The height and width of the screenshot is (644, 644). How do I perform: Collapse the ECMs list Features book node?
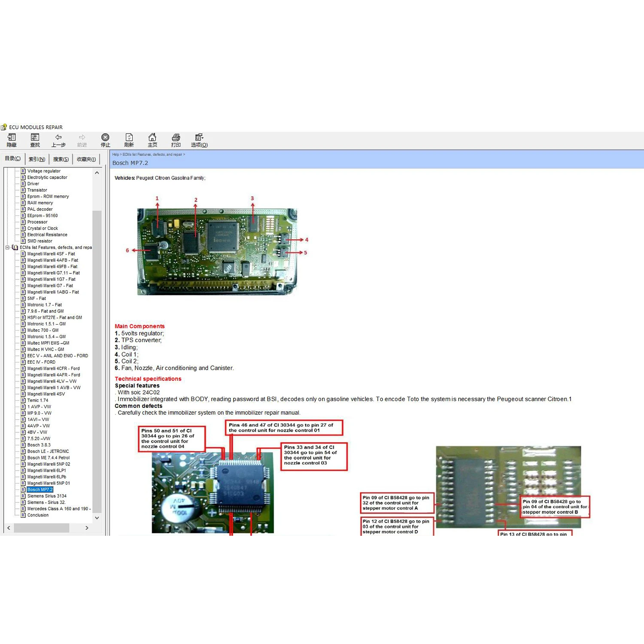pos(6,247)
